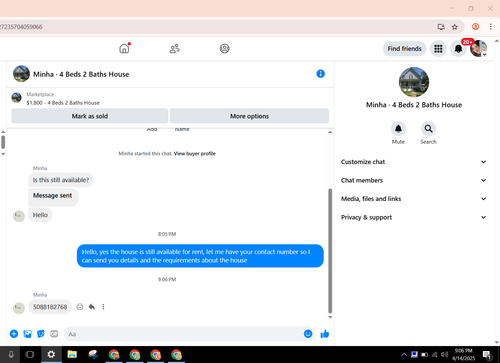Open File Explorer from the taskbar

tap(72, 354)
